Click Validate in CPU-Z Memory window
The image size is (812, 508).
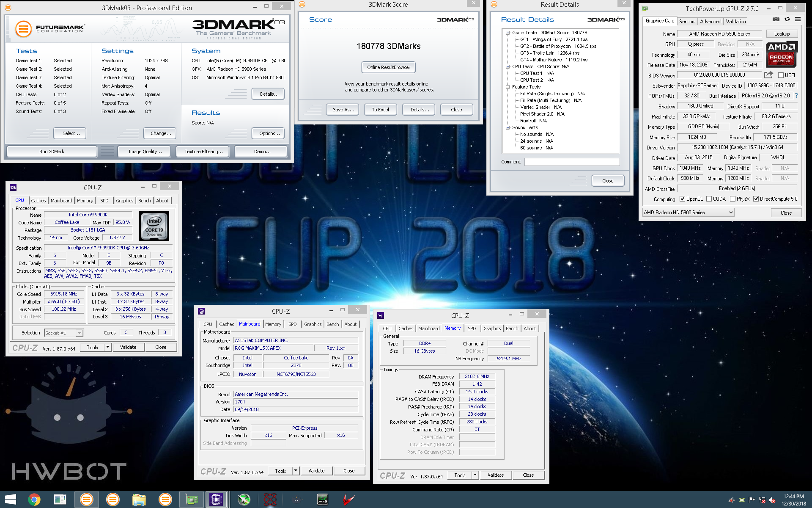[x=496, y=475]
